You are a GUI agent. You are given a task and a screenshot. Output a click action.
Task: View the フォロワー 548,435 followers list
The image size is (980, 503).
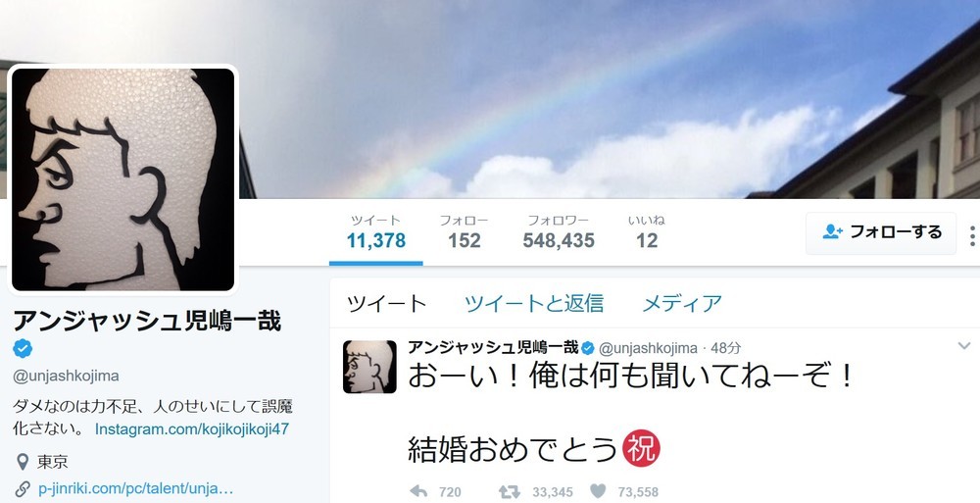[559, 232]
